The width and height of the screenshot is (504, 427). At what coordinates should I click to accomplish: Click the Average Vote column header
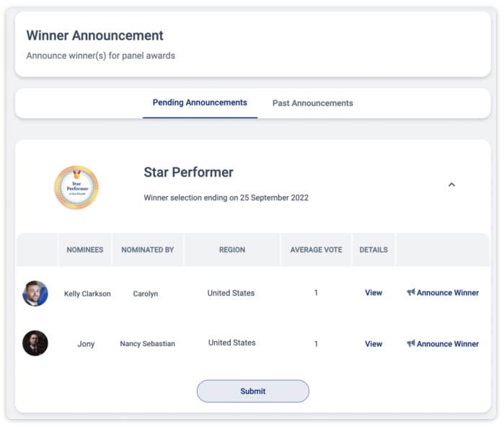pos(317,250)
